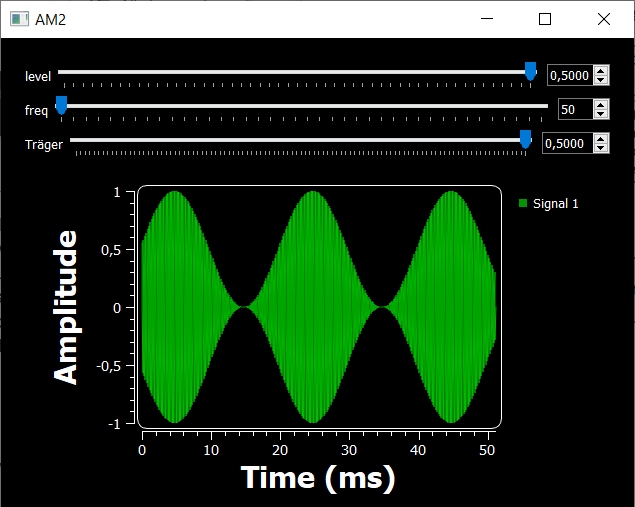635x507 pixels.
Task: Maximize the AM2 window
Action: [545, 19]
